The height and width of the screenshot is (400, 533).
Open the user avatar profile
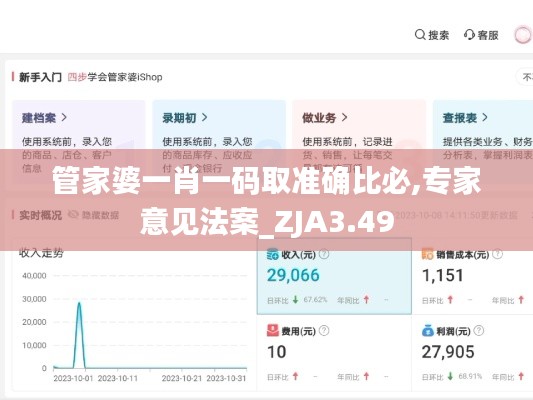(523, 35)
